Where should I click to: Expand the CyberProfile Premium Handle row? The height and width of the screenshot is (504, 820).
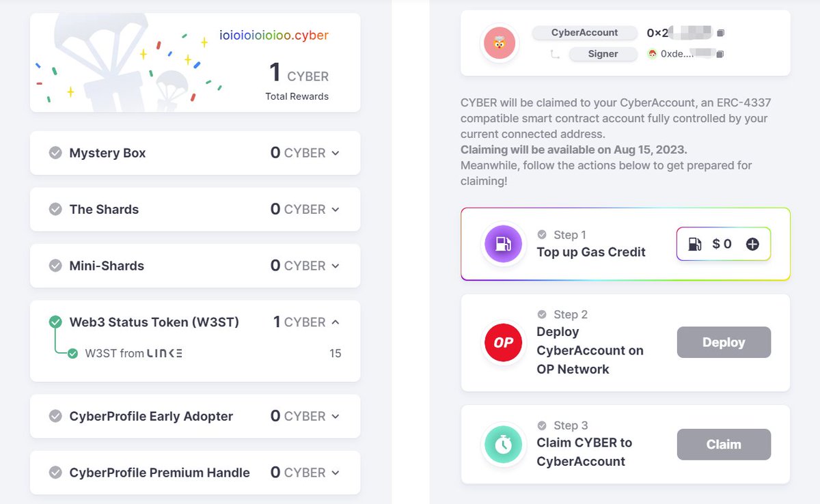coord(336,473)
